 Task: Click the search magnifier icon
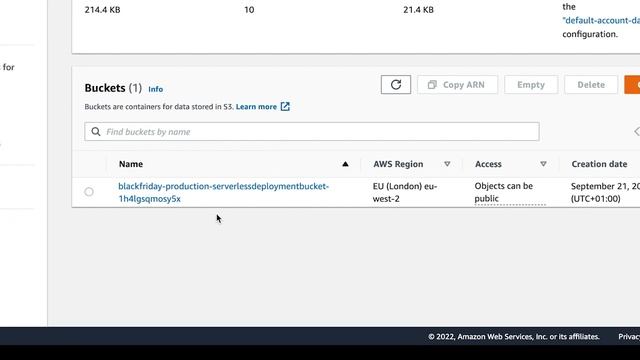[x=96, y=131]
